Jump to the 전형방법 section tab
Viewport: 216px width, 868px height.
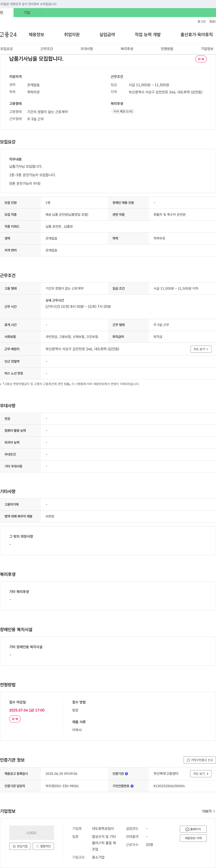[167, 49]
